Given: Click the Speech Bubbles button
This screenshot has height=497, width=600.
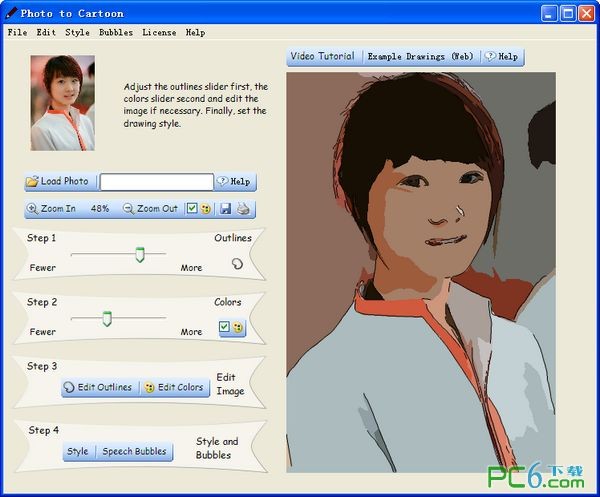Looking at the screenshot, I should (134, 451).
